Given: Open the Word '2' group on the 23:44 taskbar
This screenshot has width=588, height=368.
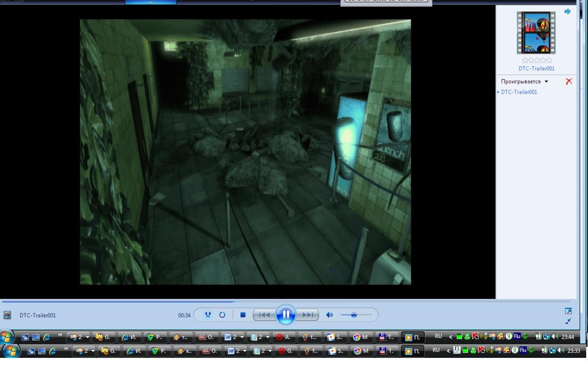Looking at the screenshot, I should tap(233, 337).
